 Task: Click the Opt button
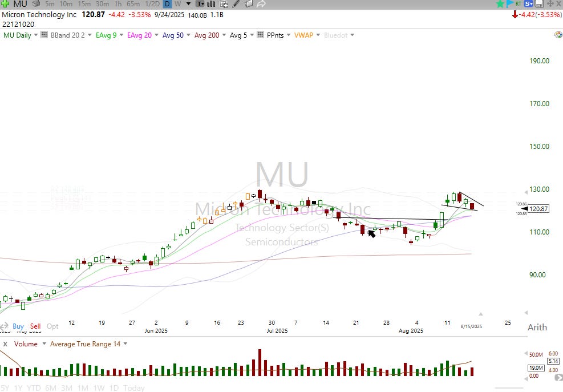point(52,326)
